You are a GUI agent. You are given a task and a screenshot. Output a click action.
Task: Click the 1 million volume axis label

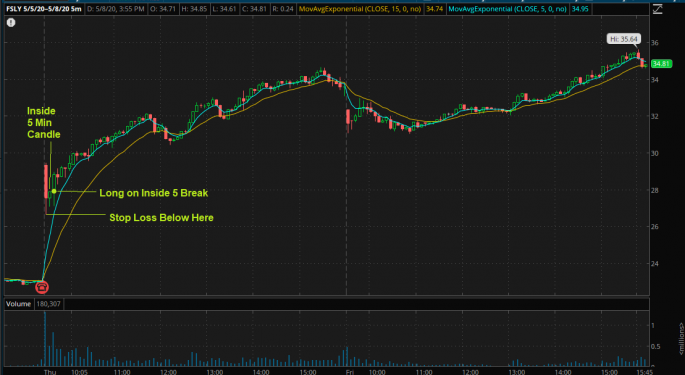653,325
